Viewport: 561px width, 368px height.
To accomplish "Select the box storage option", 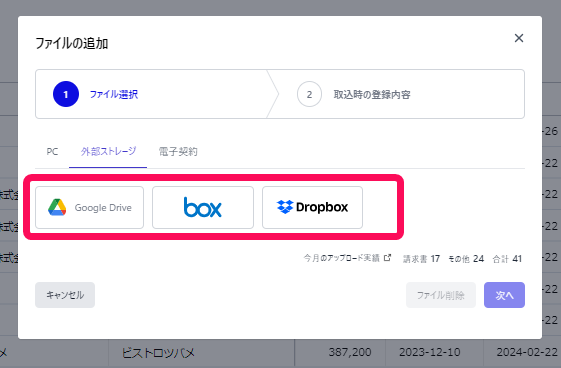I will coord(203,207).
